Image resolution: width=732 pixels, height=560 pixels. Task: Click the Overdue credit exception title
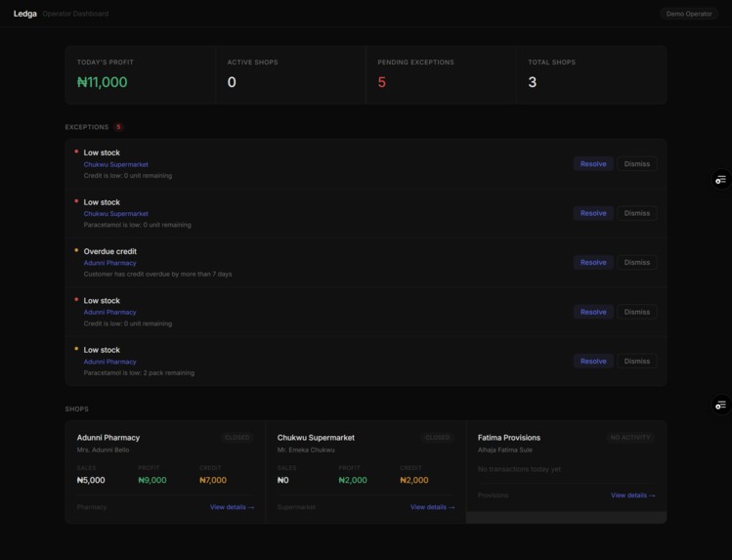(x=110, y=251)
